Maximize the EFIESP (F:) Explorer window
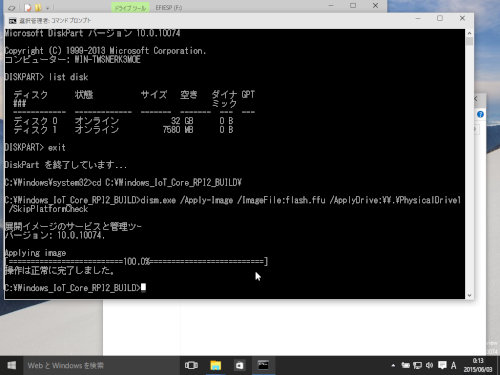Image resolution: width=500 pixels, height=375 pixels. [353, 6]
